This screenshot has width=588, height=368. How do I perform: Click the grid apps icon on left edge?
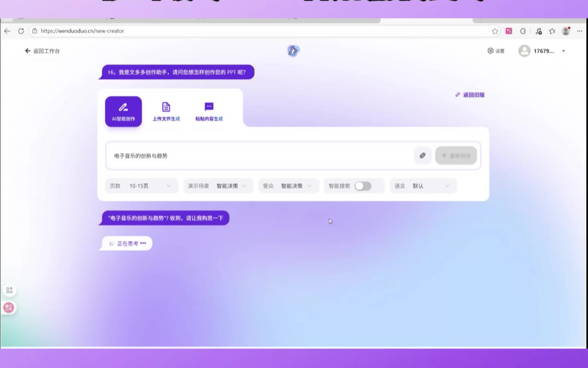9,290
